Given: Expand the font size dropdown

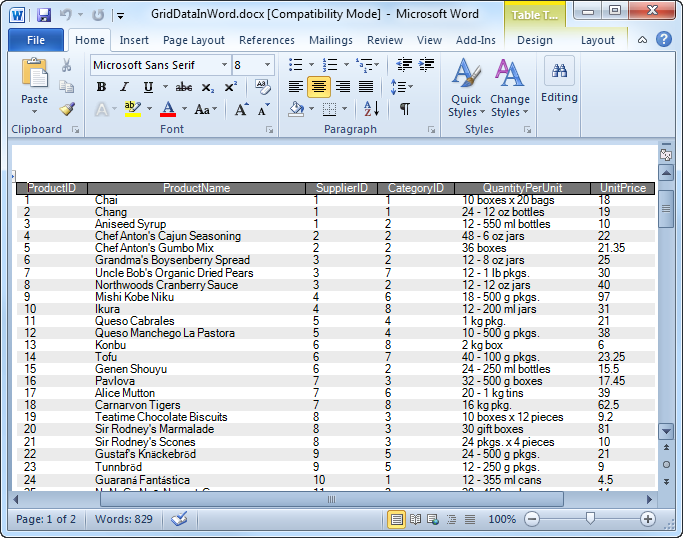Looking at the screenshot, I should click(x=267, y=65).
